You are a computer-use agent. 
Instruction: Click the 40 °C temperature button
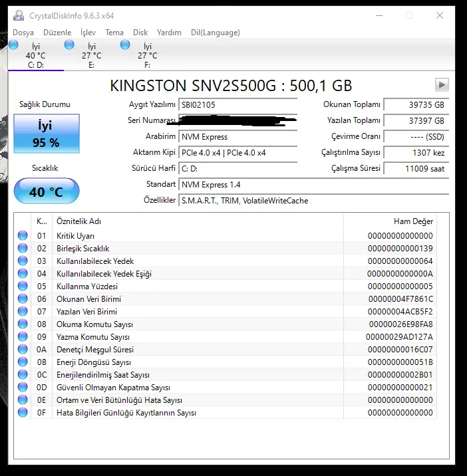coord(47,191)
